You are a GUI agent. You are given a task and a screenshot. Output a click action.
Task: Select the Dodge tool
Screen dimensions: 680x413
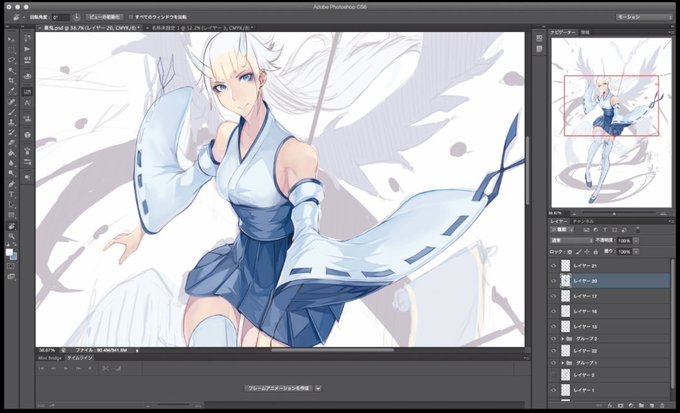(x=12, y=174)
